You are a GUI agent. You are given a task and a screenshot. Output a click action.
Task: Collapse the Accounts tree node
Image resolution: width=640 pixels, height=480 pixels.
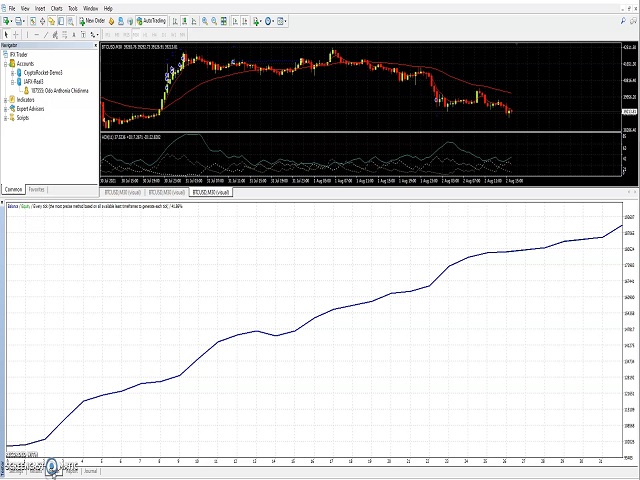(6, 64)
